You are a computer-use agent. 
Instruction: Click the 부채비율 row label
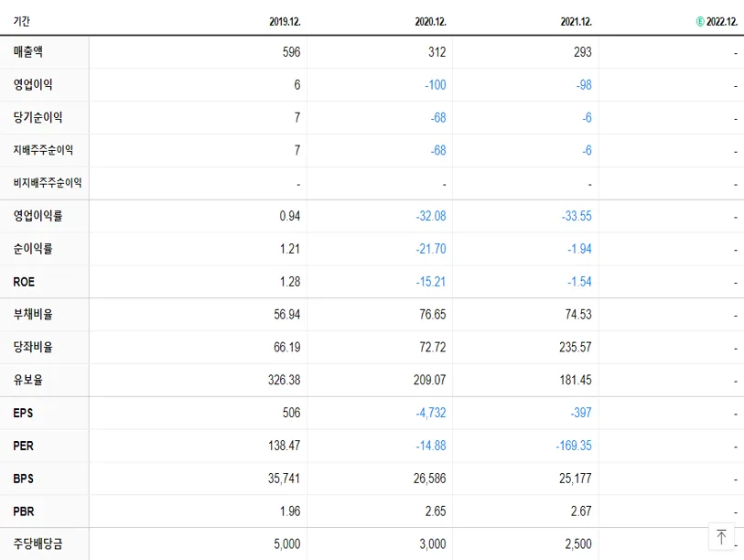point(33,314)
